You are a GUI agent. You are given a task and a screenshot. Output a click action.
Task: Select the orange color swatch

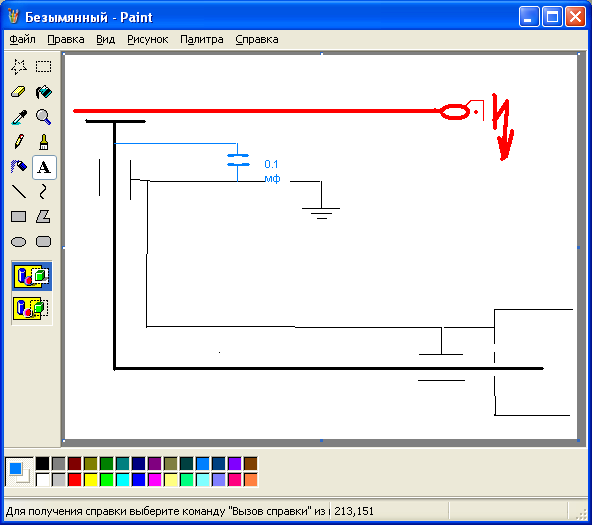[x=251, y=480]
